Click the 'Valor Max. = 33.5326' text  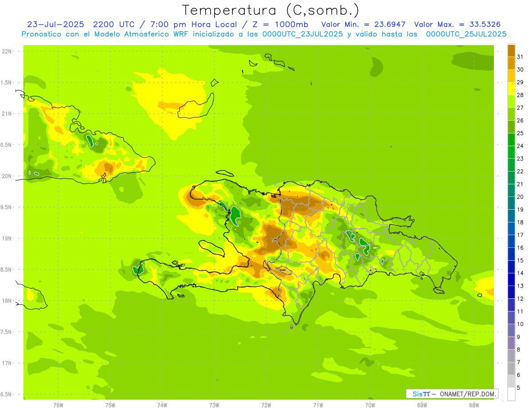coord(458,24)
